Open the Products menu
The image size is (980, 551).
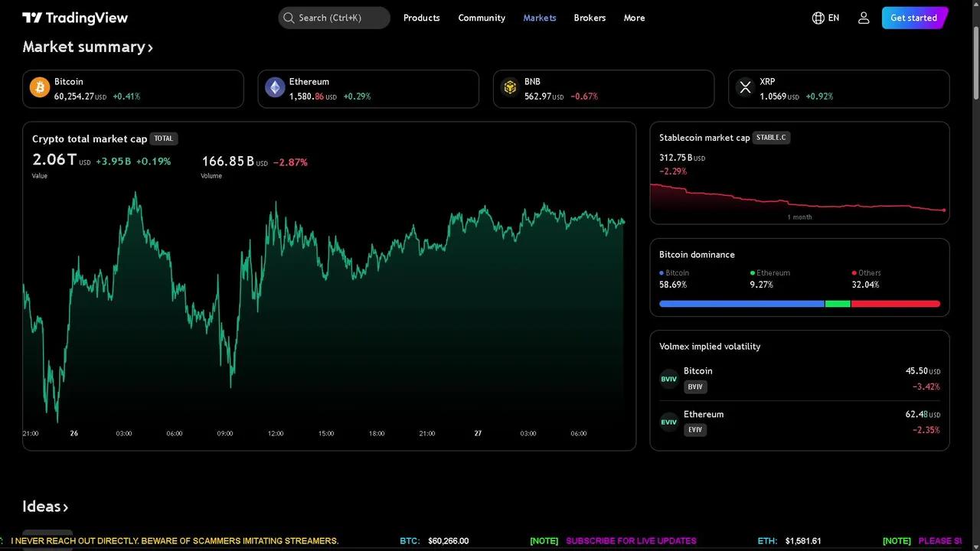point(422,18)
